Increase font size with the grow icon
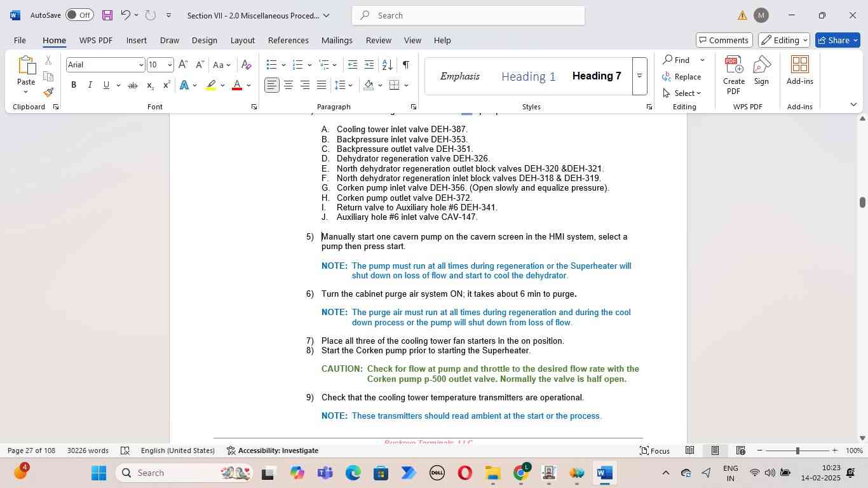 (183, 65)
